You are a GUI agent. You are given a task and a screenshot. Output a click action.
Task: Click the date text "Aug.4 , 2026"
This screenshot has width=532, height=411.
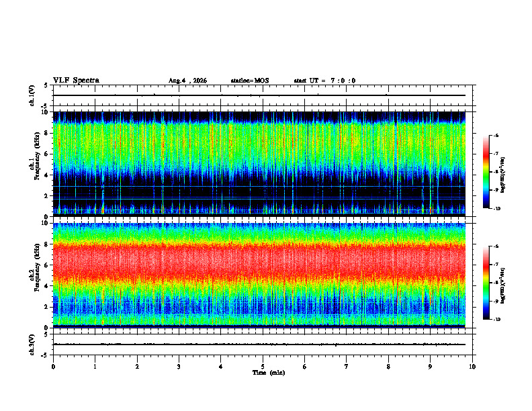coord(187,81)
